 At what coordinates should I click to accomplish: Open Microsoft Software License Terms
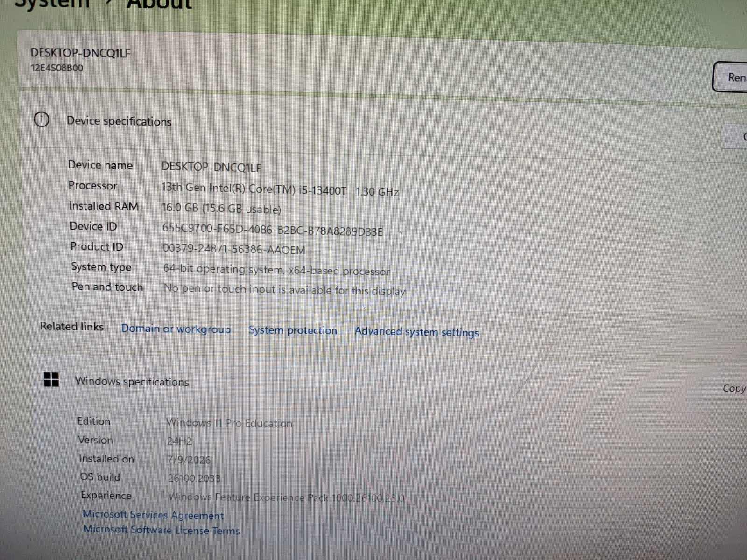pos(162,530)
